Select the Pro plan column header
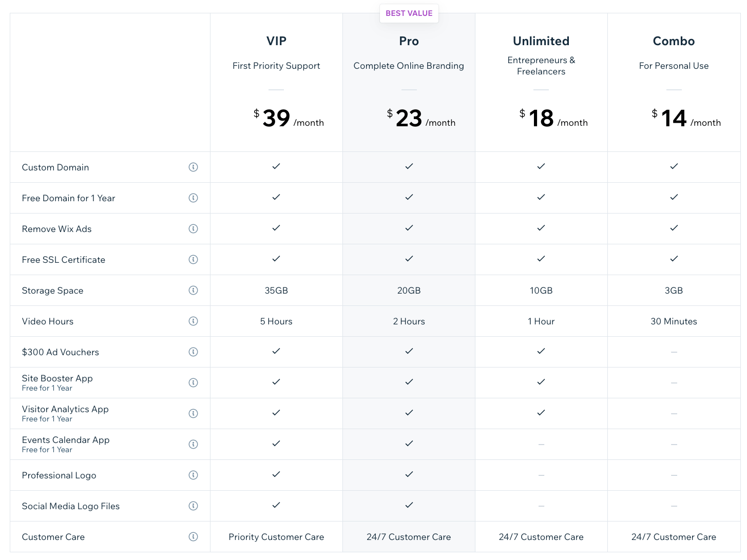 coord(409,41)
